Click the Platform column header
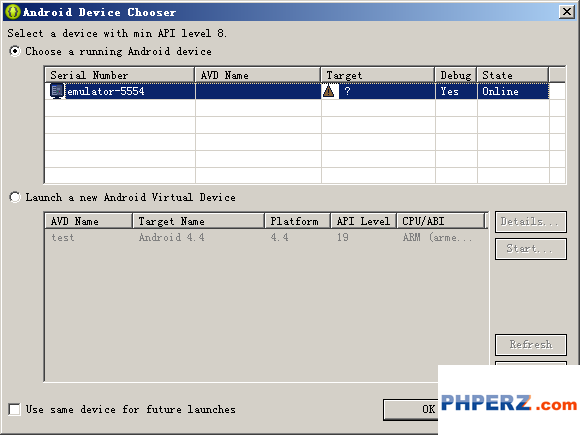Viewport: 580px width, 435px height. pyautogui.click(x=297, y=221)
